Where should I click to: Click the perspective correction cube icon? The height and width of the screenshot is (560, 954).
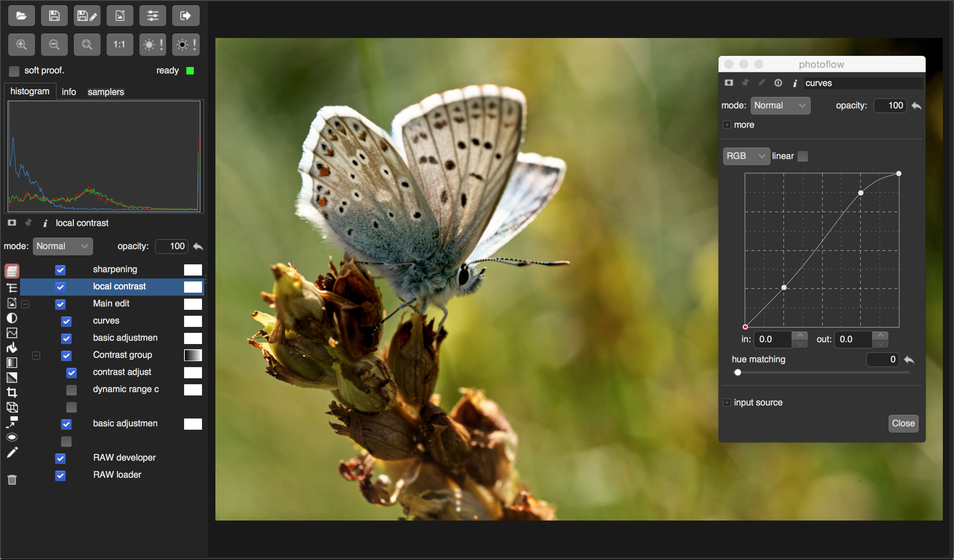pos(12,407)
